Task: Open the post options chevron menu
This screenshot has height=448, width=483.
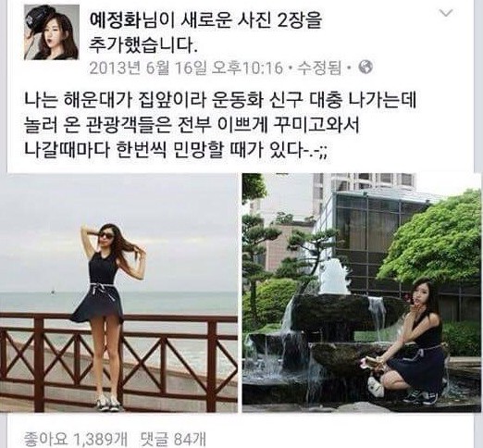Action: [x=446, y=13]
